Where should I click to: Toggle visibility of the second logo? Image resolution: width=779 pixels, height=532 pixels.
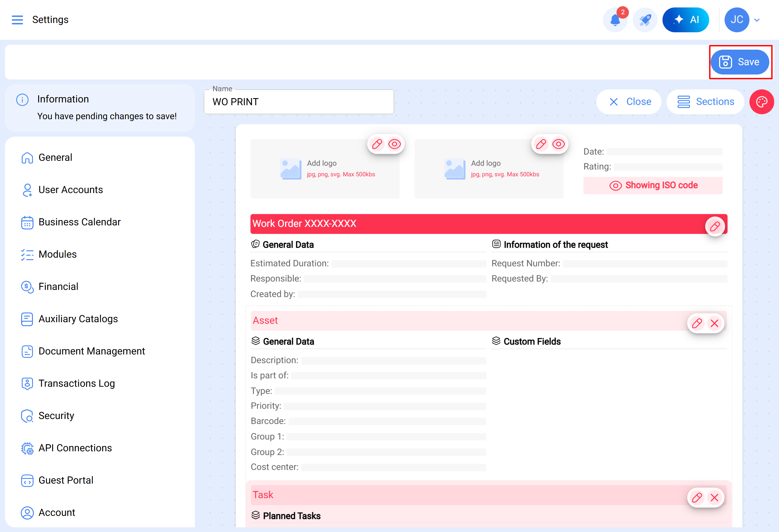tap(558, 144)
